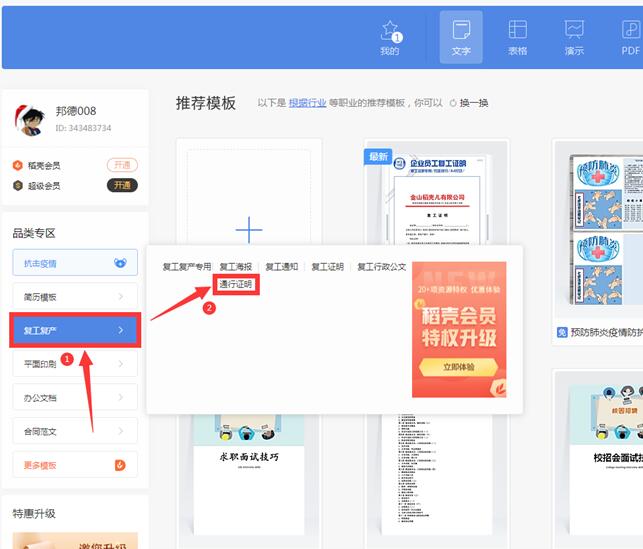Select 复工证明 submenu item

point(328,267)
